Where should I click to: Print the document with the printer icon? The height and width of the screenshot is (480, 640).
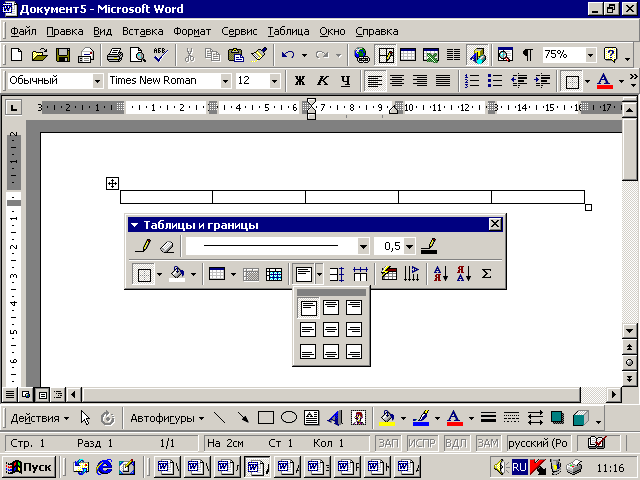(115, 55)
